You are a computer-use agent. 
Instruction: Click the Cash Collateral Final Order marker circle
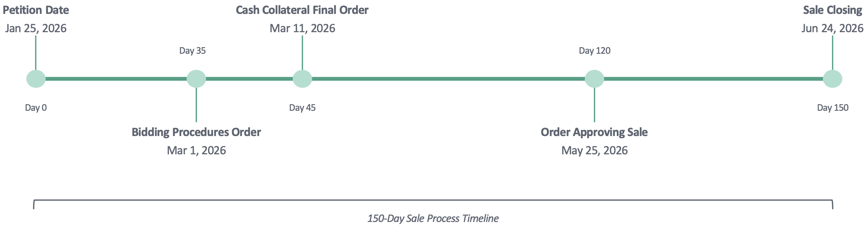click(x=302, y=79)
